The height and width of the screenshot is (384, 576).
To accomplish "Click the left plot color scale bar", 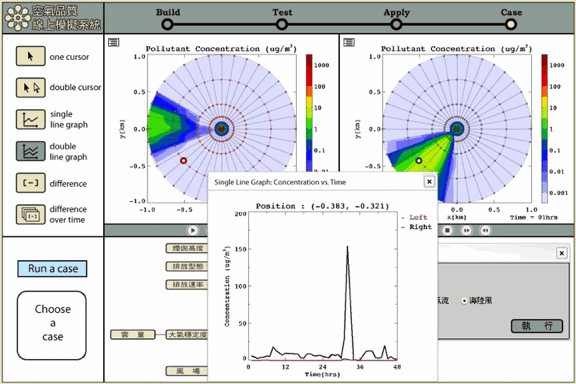I will pyautogui.click(x=309, y=113).
